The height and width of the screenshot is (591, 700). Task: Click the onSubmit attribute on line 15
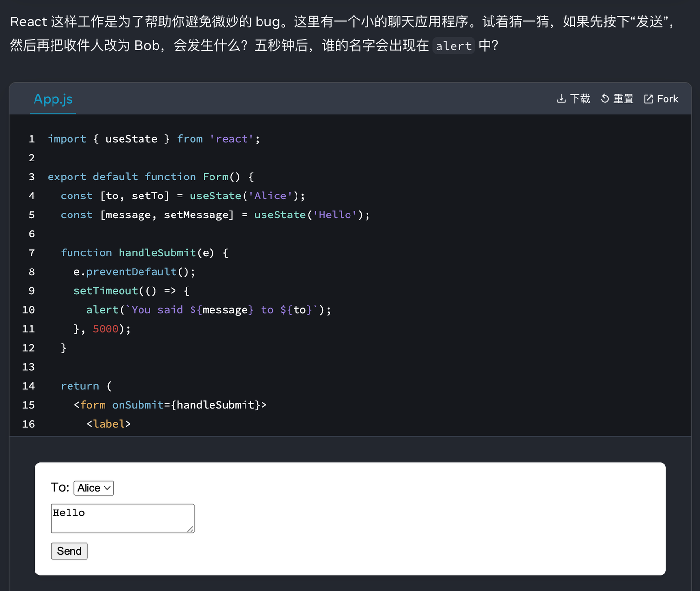point(138,405)
